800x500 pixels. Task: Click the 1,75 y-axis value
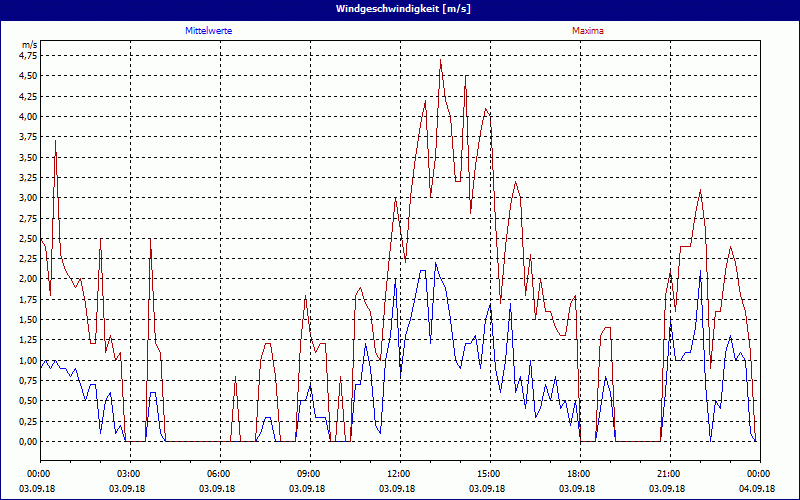[28, 299]
